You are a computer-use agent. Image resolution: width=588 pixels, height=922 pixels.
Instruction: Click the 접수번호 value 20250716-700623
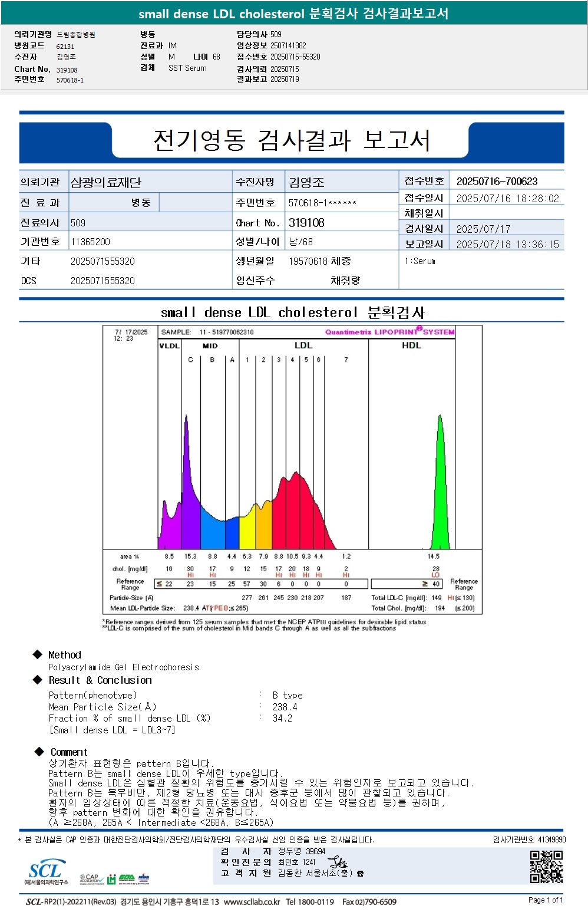497,182
